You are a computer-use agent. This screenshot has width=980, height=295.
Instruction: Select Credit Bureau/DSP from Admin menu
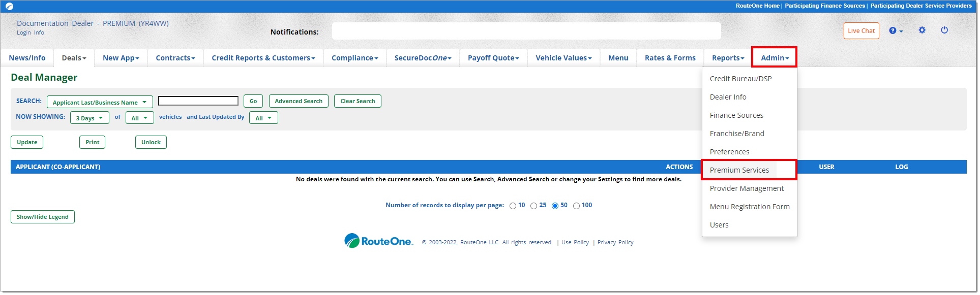tap(750, 79)
